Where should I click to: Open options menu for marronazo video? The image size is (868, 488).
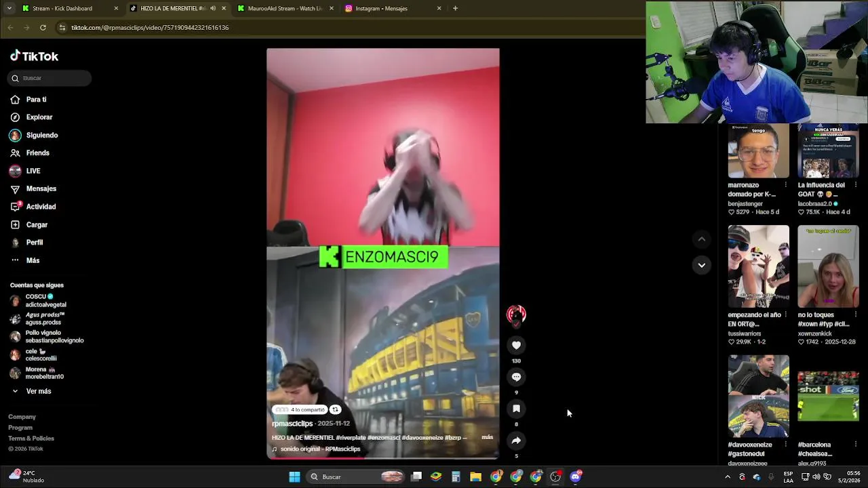click(x=785, y=184)
